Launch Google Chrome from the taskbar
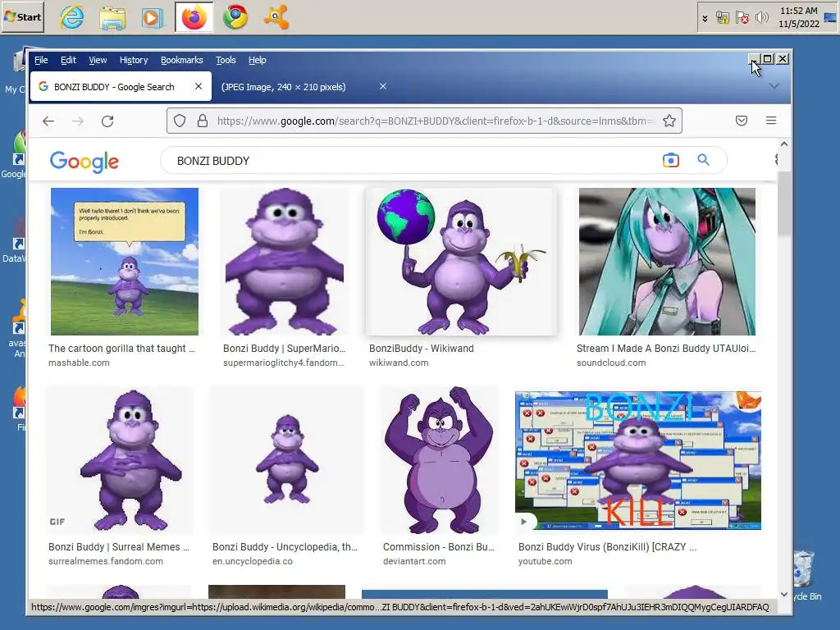840x630 pixels. [235, 17]
